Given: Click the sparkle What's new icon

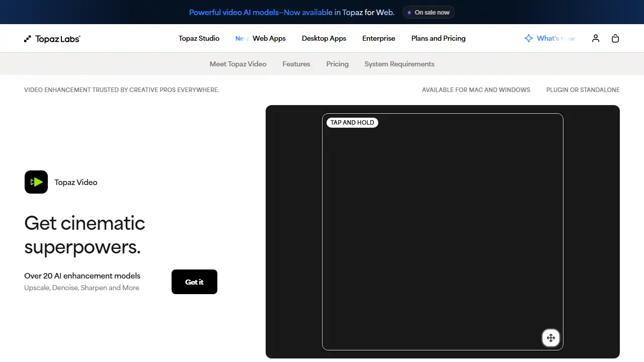Looking at the screenshot, I should 529,38.
